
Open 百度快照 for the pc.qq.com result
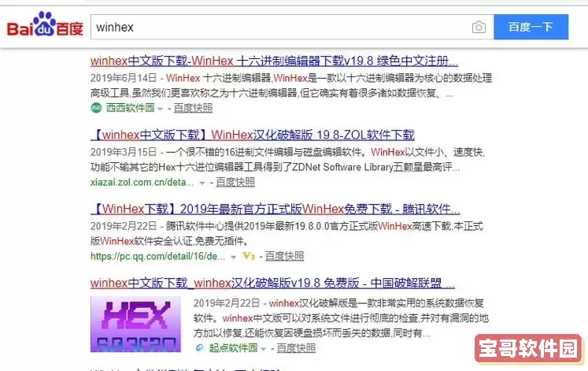coord(284,256)
